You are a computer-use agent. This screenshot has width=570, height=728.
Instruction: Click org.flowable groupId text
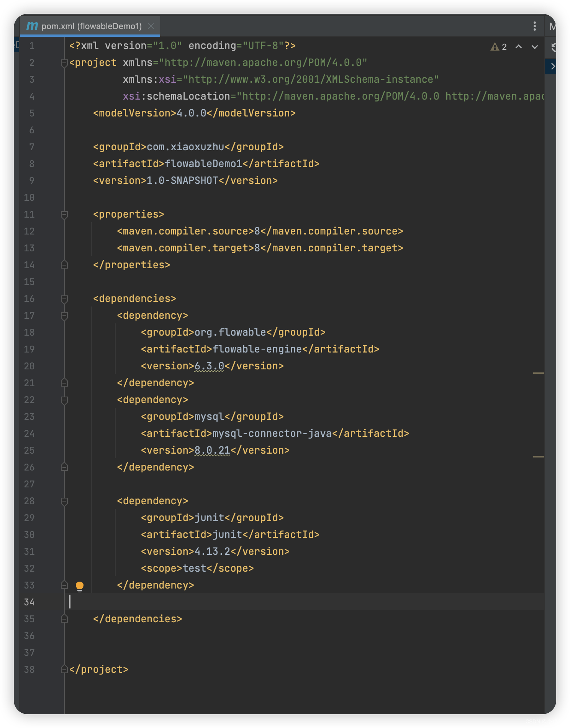pos(230,333)
